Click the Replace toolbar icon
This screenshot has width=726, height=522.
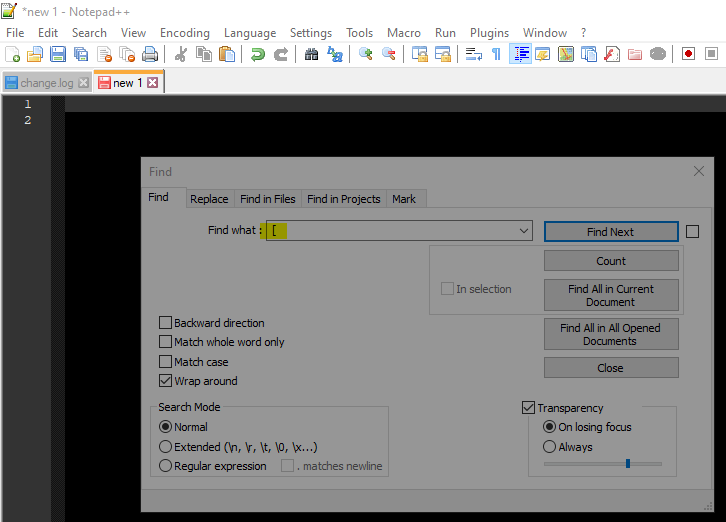(335, 54)
